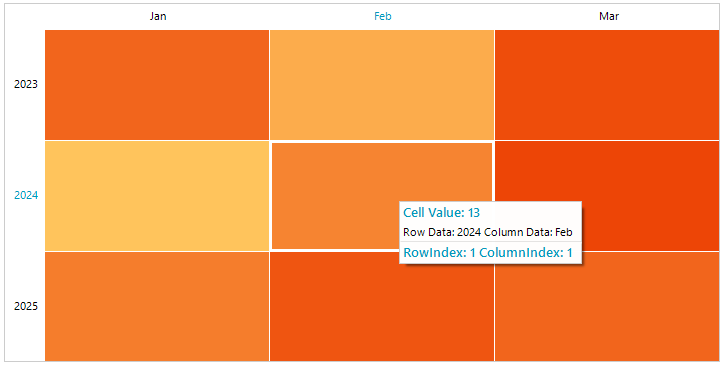
Task: Click the blank top-left corner header area
Action: (x=25, y=17)
